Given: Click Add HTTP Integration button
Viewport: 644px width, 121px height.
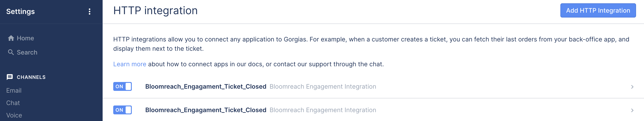Looking at the screenshot, I should [598, 10].
